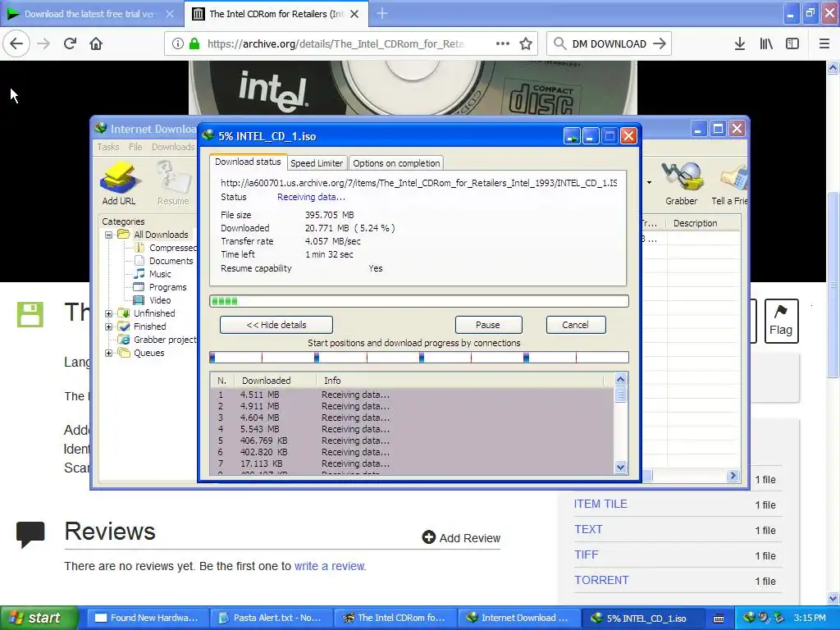Select Grabber projects in the tree

158,340
